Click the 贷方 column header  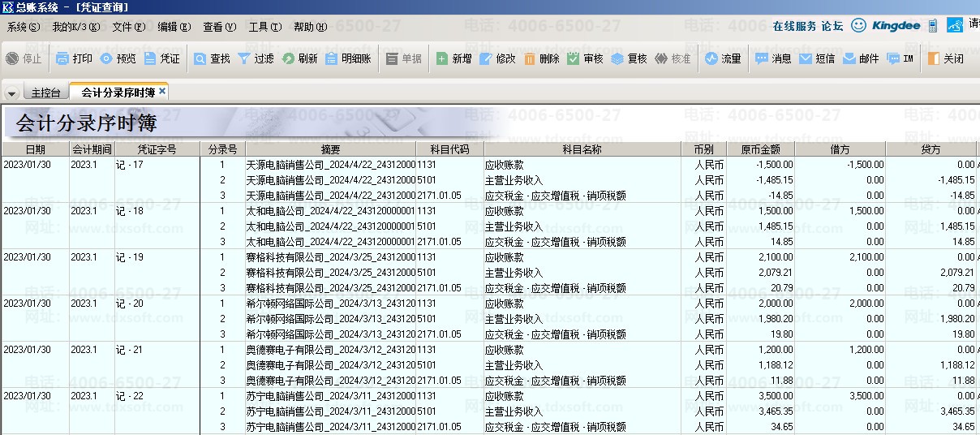(931, 149)
